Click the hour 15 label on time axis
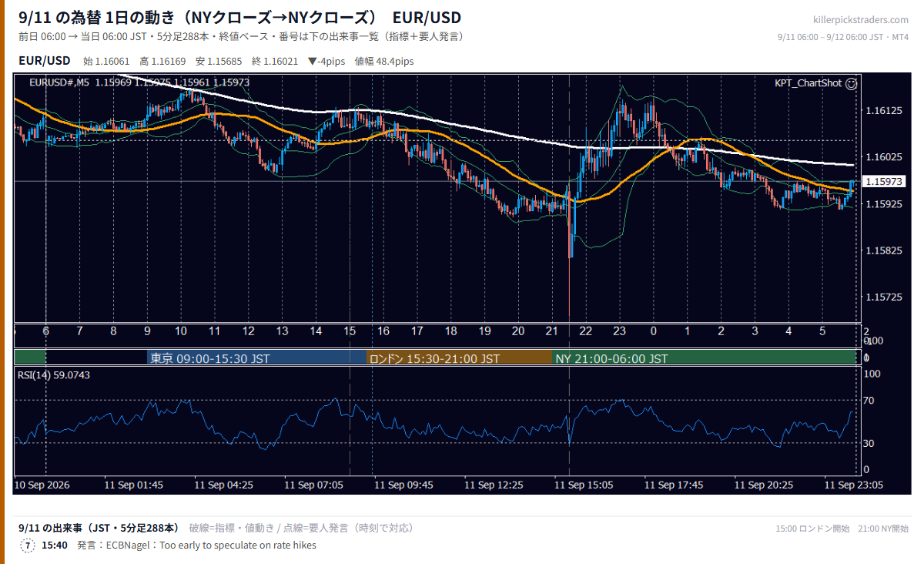This screenshot has width=924, height=564. click(x=350, y=331)
